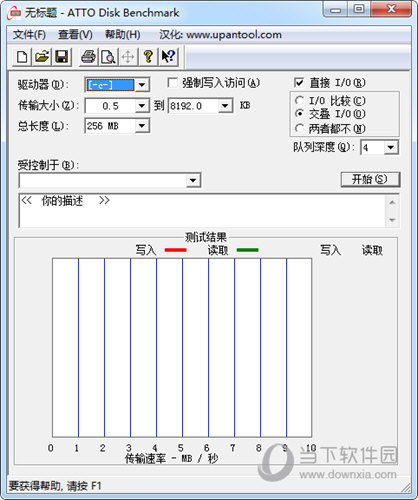Click description box scroll down arrow
Image resolution: width=418 pixels, height=500 pixels.
[392, 220]
